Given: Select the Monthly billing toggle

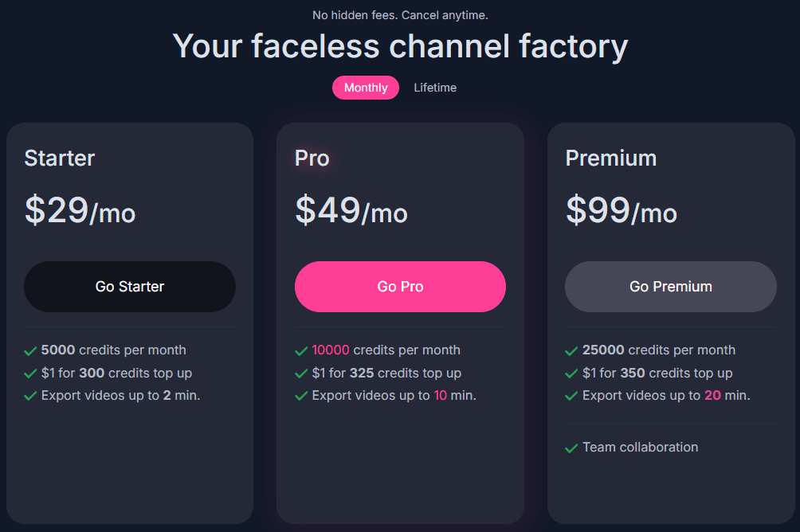Looking at the screenshot, I should coord(366,88).
